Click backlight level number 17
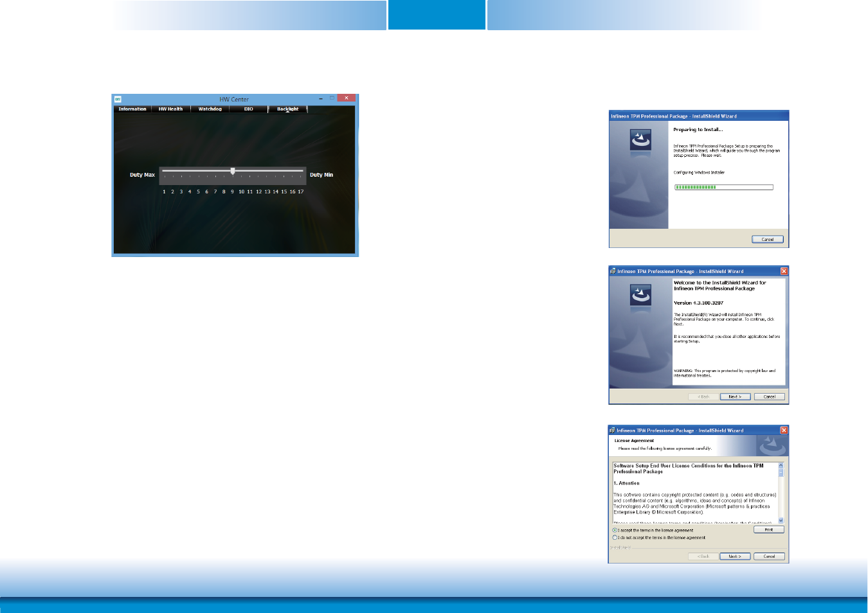This screenshot has width=868, height=613. [300, 191]
